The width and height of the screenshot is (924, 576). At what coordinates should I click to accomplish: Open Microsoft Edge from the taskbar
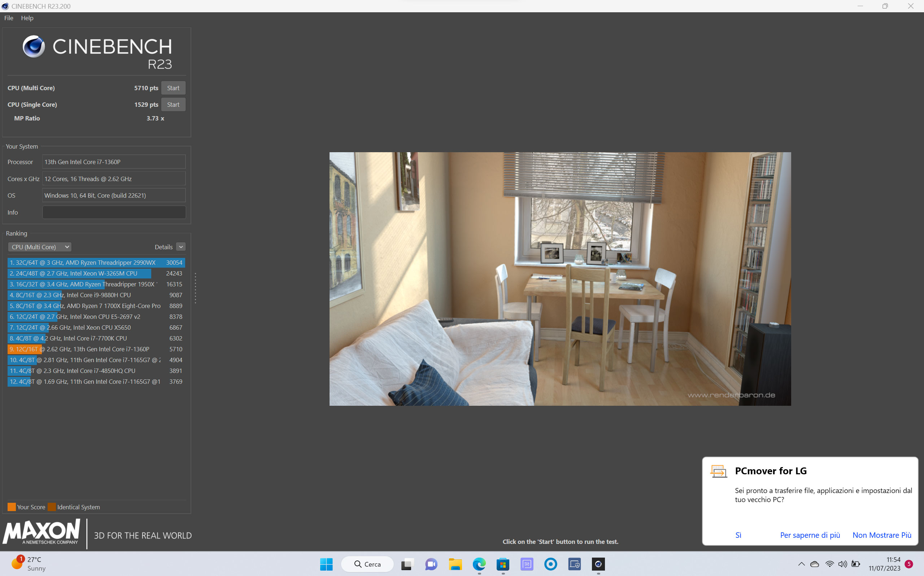click(x=479, y=564)
